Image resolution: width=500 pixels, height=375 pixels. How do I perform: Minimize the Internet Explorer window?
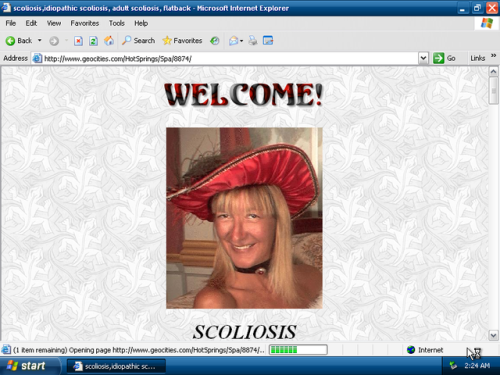tap(462, 8)
